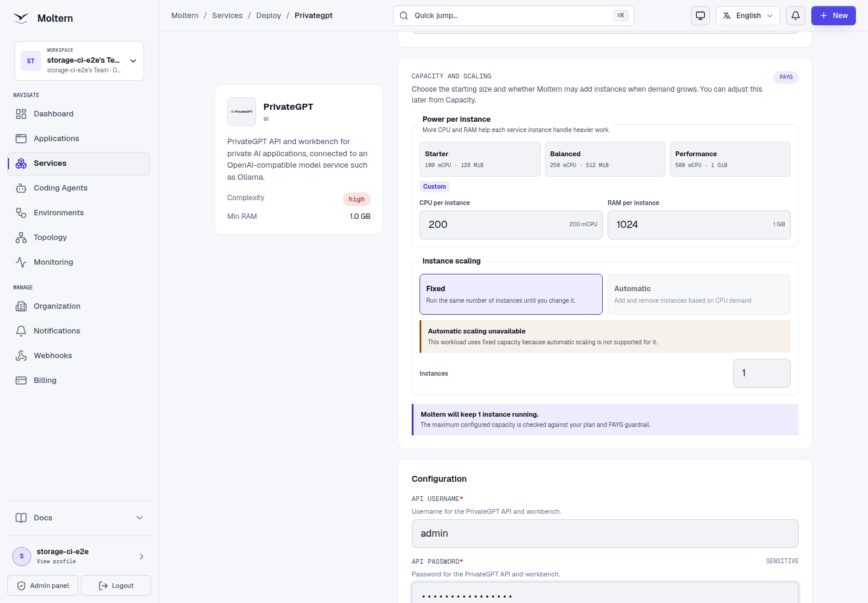The width and height of the screenshot is (868, 603).
Task: Click the CPU per instance field
Action: 511,225
